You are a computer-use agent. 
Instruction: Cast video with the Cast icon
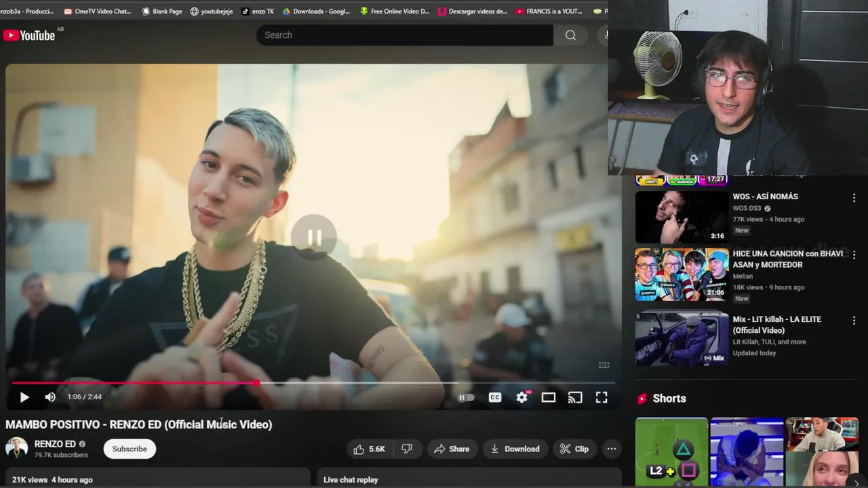575,398
